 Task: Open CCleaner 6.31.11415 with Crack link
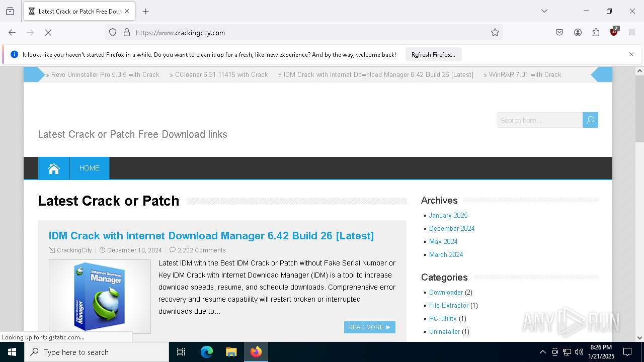point(221,74)
